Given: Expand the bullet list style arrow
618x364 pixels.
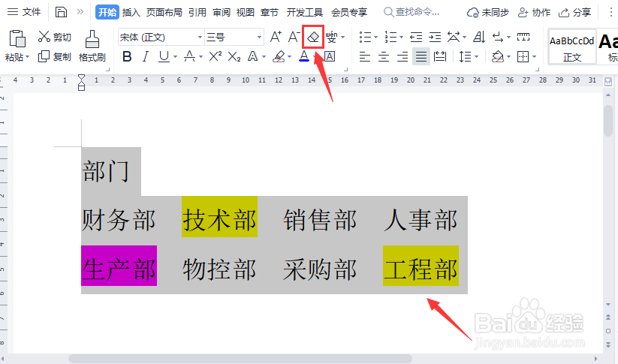Looking at the screenshot, I should click(375, 38).
